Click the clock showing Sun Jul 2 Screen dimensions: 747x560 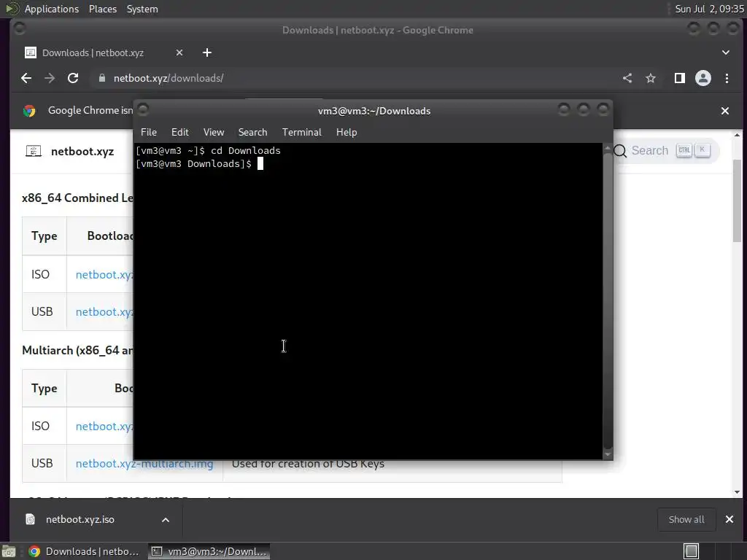709,9
